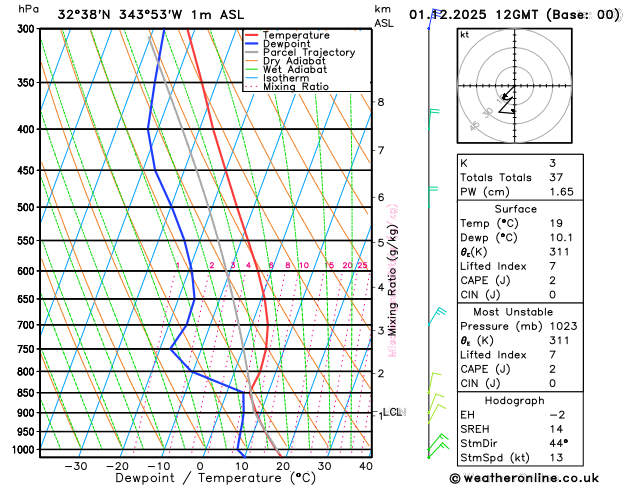Click the 300 hPa pressure level label
629x486 pixels.
point(28,29)
